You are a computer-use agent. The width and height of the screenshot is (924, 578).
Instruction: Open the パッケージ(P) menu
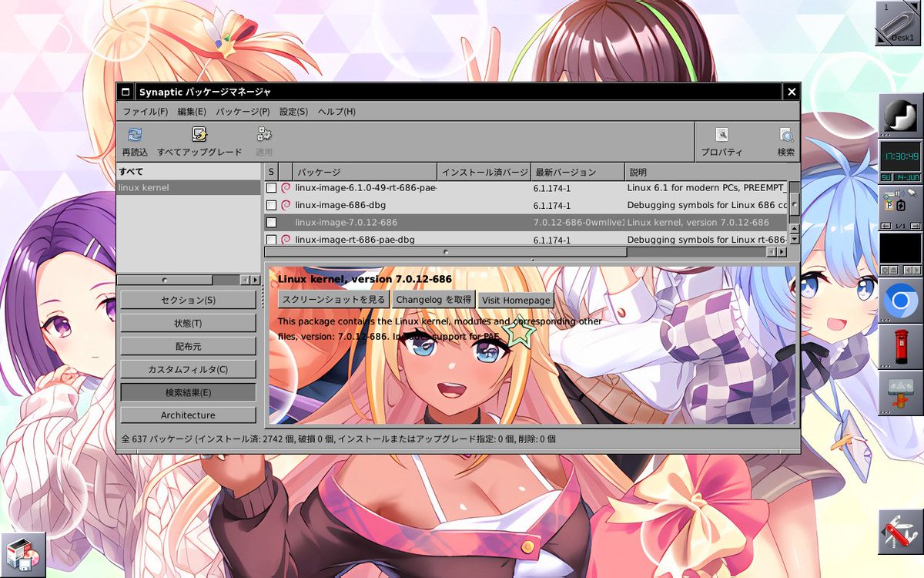coord(243,112)
